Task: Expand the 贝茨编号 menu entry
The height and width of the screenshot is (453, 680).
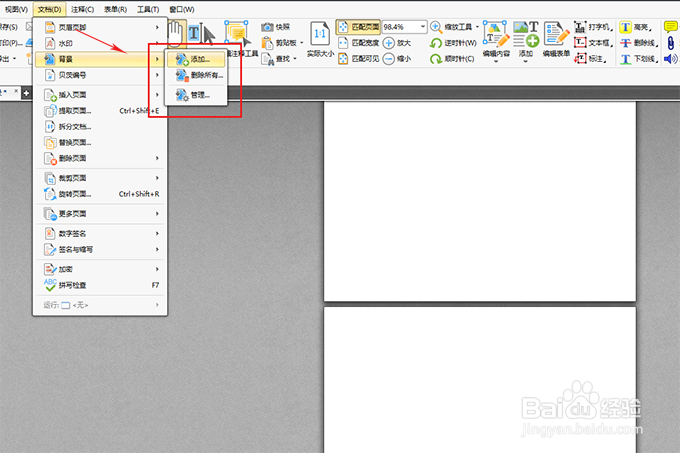Action: (x=100, y=75)
